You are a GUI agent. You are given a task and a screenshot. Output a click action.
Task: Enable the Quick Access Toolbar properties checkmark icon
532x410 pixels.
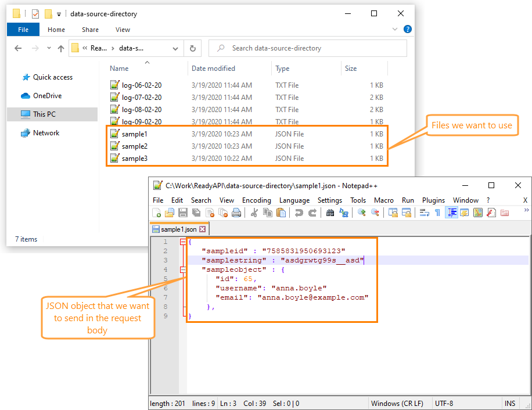[35, 13]
